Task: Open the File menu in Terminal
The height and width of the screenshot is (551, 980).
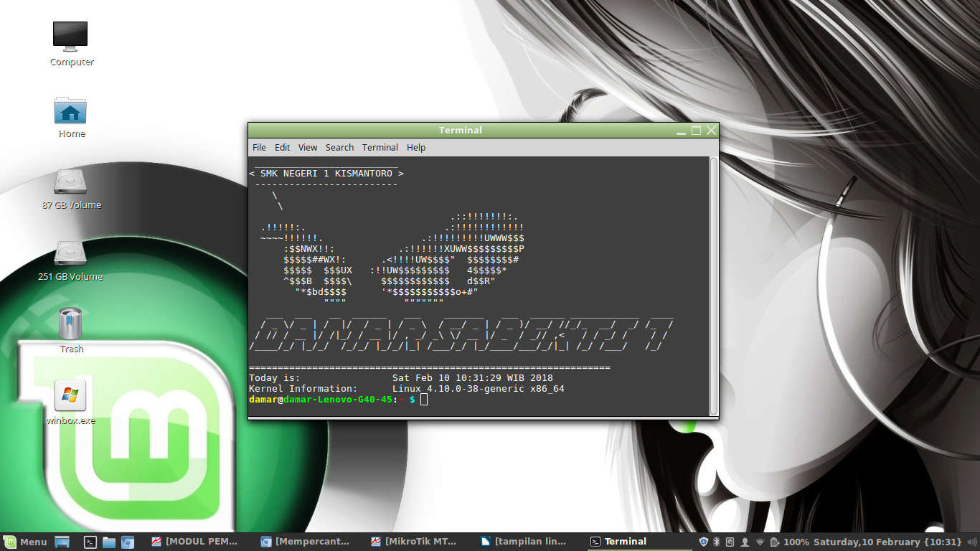Action: click(x=259, y=147)
